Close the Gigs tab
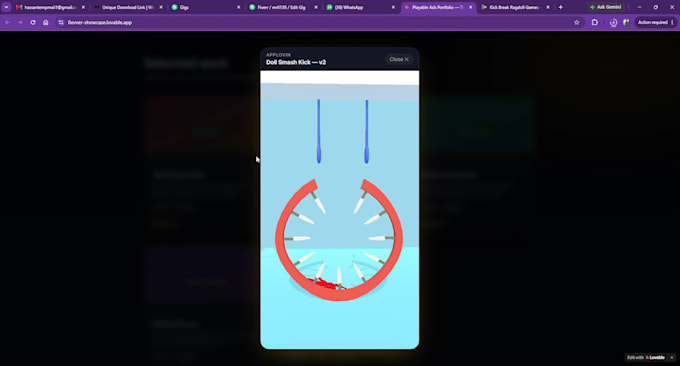The height and width of the screenshot is (366, 680). [x=239, y=7]
